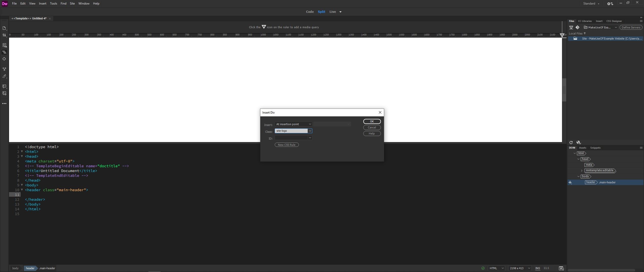Switch the document to Code view
Image resolution: width=644 pixels, height=272 pixels.
(x=310, y=12)
